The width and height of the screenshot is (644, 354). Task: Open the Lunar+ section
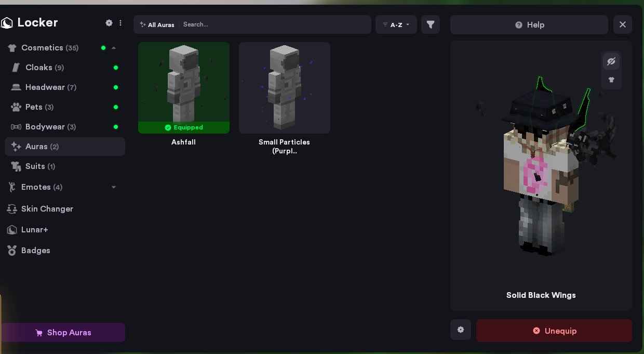[x=34, y=230]
